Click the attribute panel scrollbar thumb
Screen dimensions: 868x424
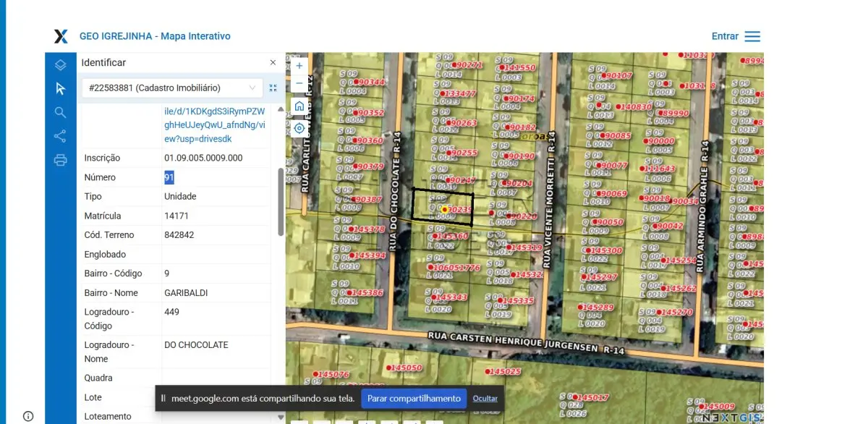[x=281, y=201]
